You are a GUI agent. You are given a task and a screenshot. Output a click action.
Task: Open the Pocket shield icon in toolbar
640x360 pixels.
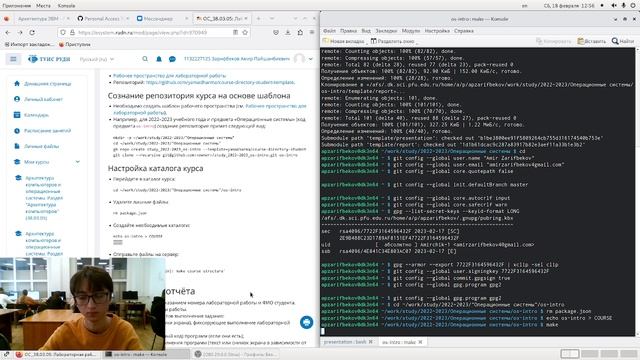tap(276, 32)
